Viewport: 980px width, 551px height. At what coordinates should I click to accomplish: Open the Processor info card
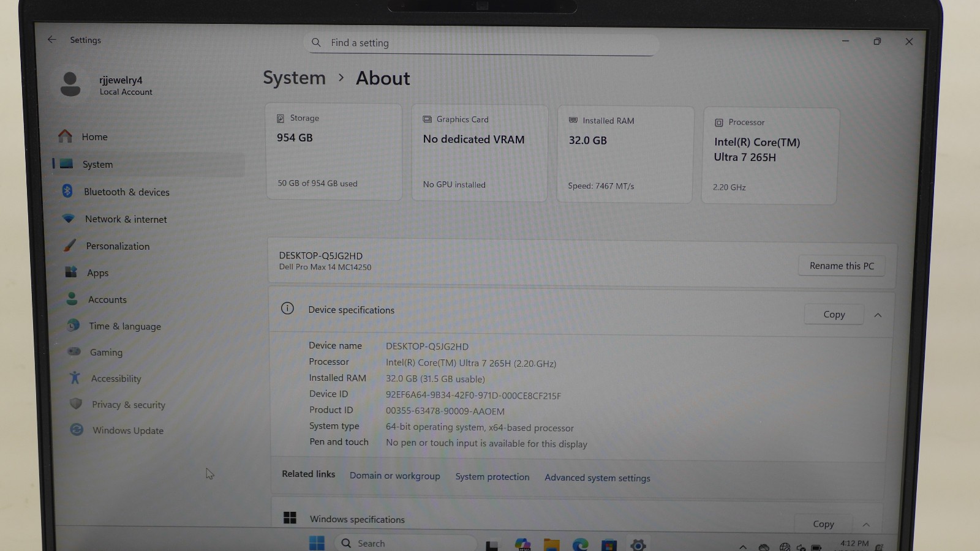click(x=769, y=156)
